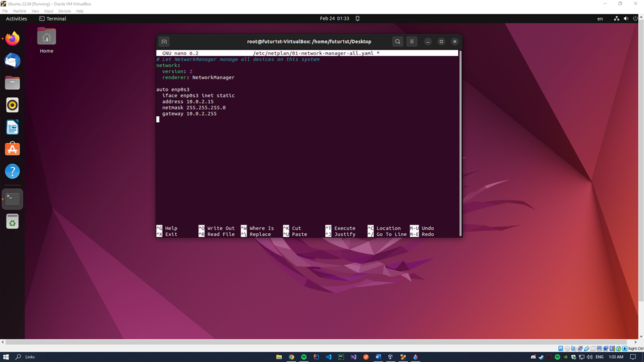Select the Terminal icon in the dock
The height and width of the screenshot is (362, 644).
13,199
